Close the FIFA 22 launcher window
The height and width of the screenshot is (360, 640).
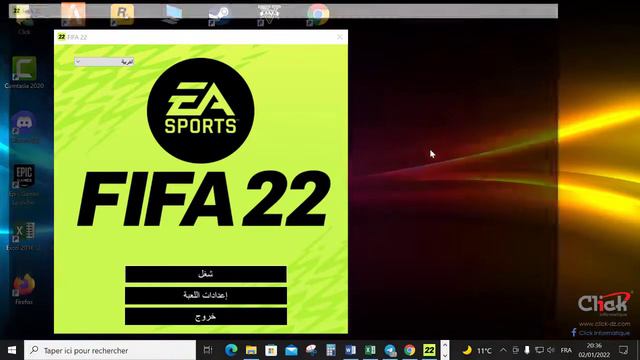pyautogui.click(x=340, y=37)
